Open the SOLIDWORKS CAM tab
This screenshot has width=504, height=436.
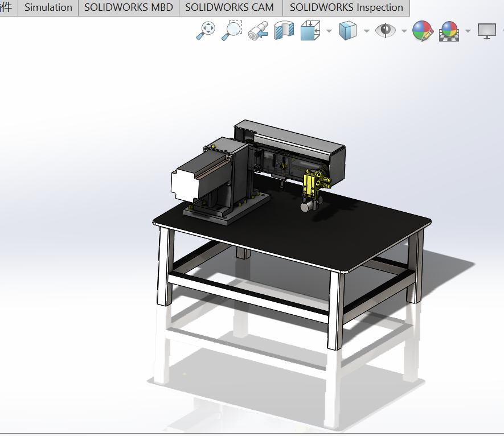[x=230, y=7]
